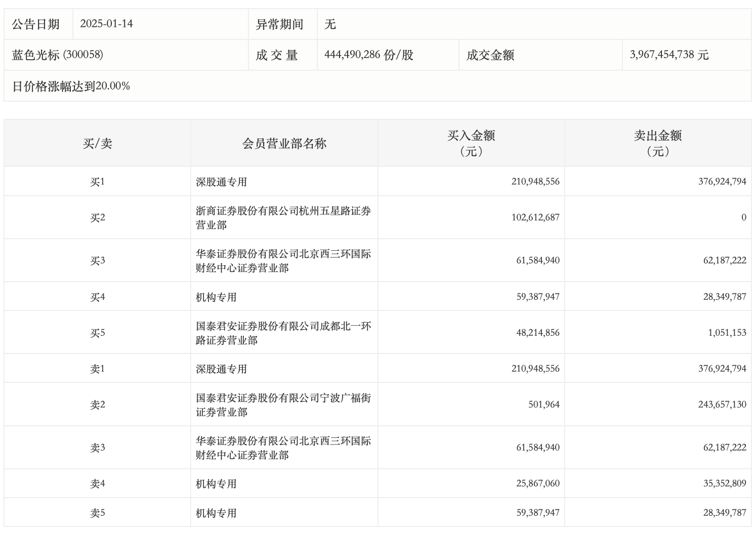
Task: Click the 卖出金额 (元) column header
Action: click(658, 144)
